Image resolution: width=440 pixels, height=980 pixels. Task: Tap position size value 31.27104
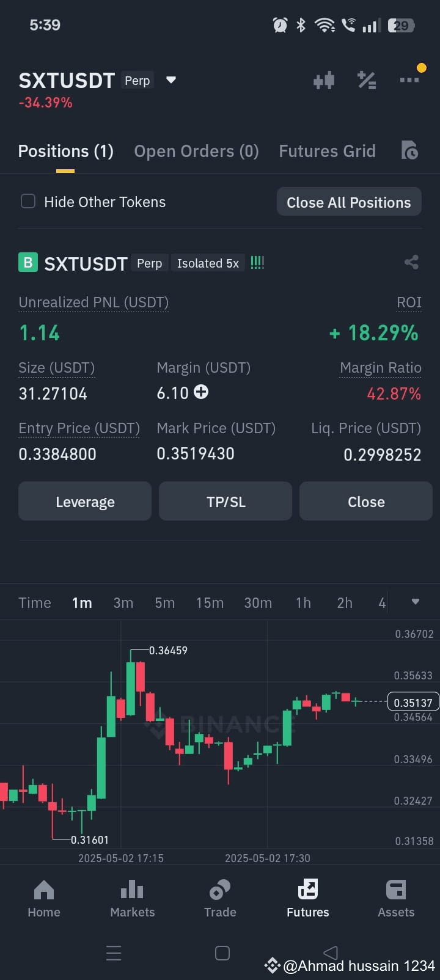[x=53, y=394]
